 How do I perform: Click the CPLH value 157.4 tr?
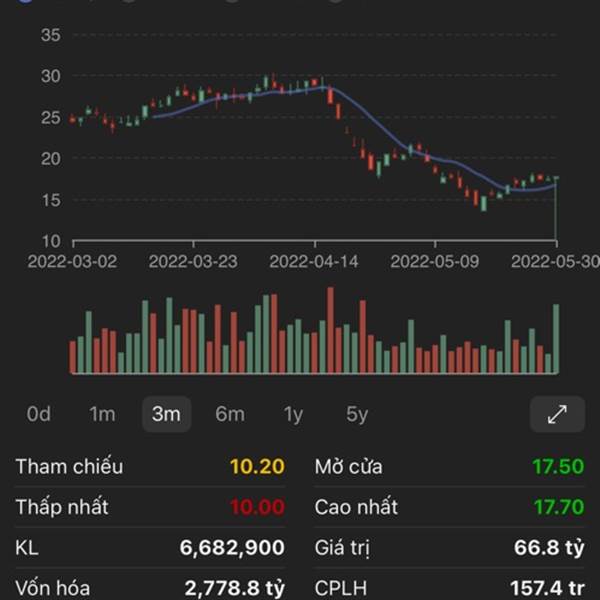pos(547,589)
